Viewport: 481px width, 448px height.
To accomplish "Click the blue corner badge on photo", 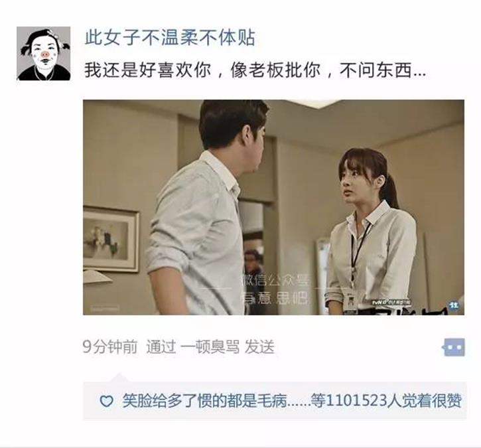I will (x=454, y=305).
